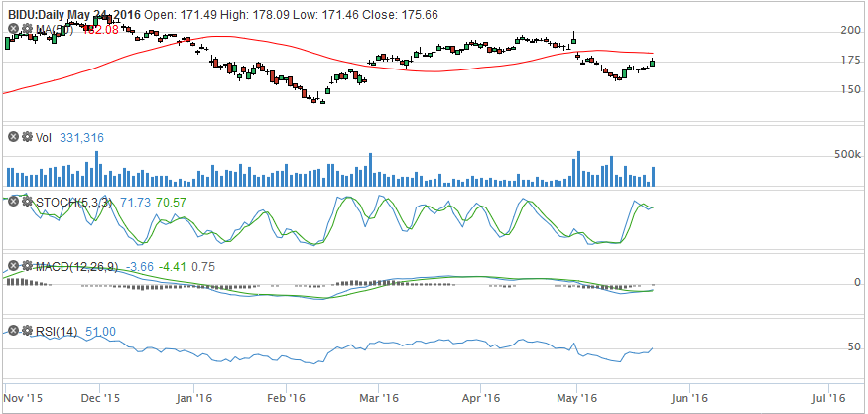Click the MACD signal value -4.41
The width and height of the screenshot is (868, 414).
(173, 267)
